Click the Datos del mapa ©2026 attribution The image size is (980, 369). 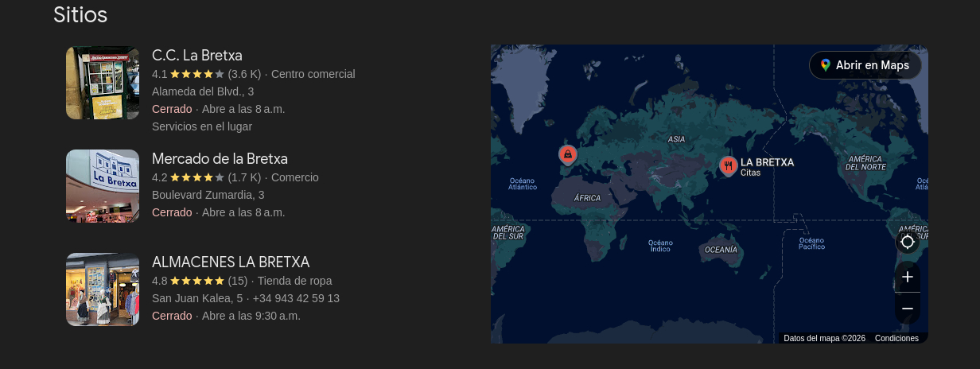[x=824, y=339]
